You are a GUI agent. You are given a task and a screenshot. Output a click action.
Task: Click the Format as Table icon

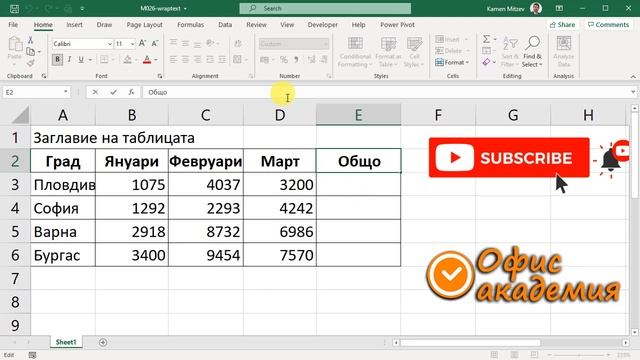[388, 51]
